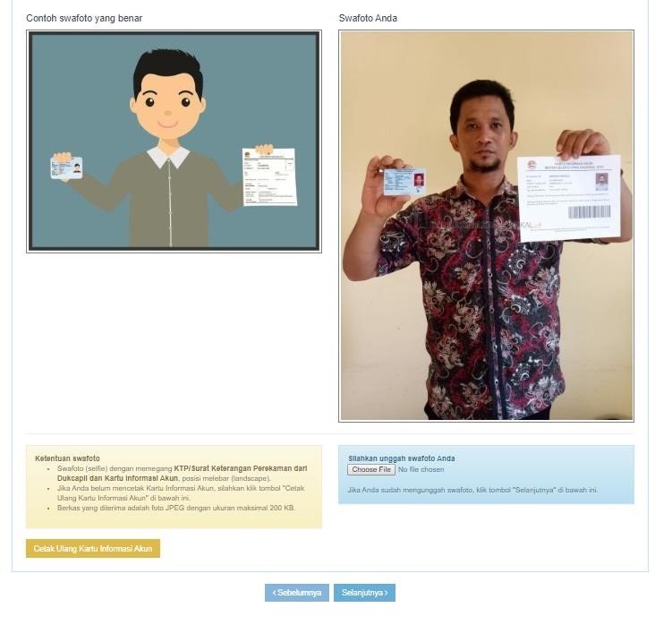Click the KTP card held by cartoon figure

[x=66, y=167]
